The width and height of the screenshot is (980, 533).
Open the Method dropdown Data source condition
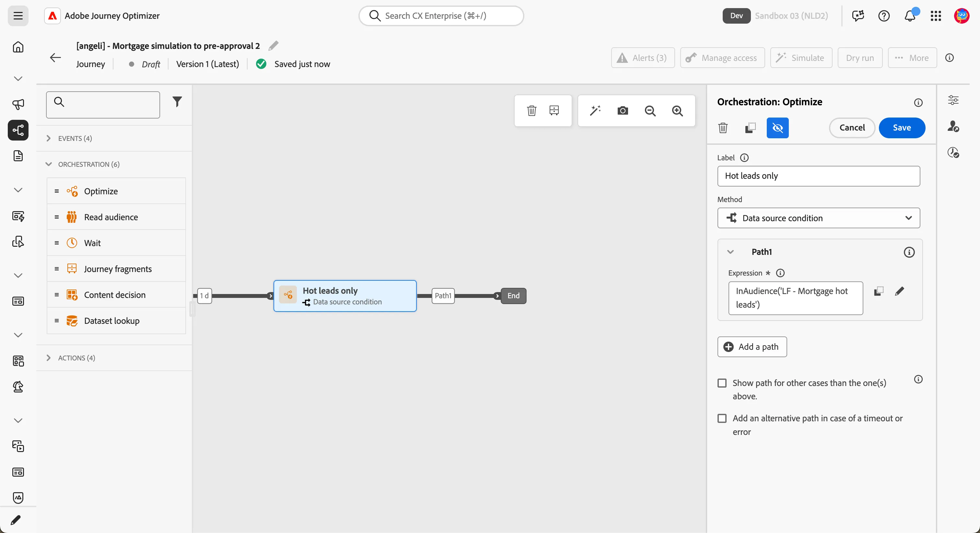pos(818,218)
